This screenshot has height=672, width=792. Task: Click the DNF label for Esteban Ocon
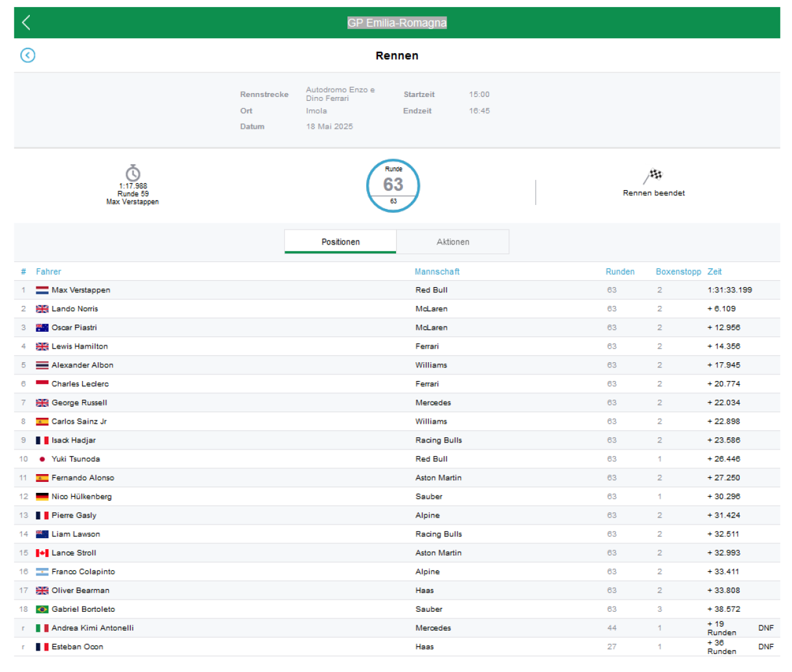pos(765,647)
